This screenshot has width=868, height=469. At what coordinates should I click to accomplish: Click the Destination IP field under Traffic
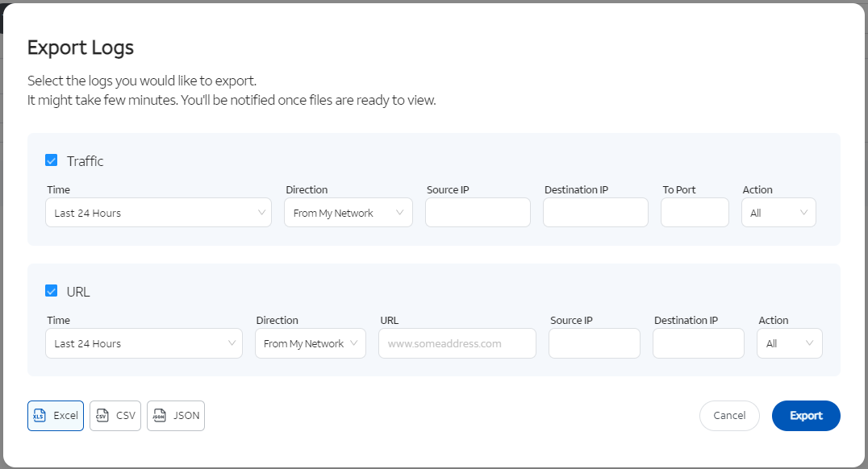pyautogui.click(x=595, y=212)
